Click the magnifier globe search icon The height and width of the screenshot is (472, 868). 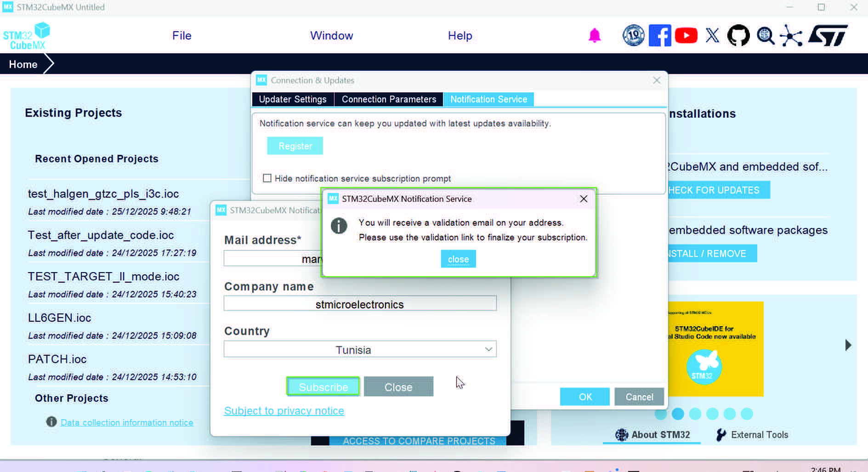tap(766, 35)
